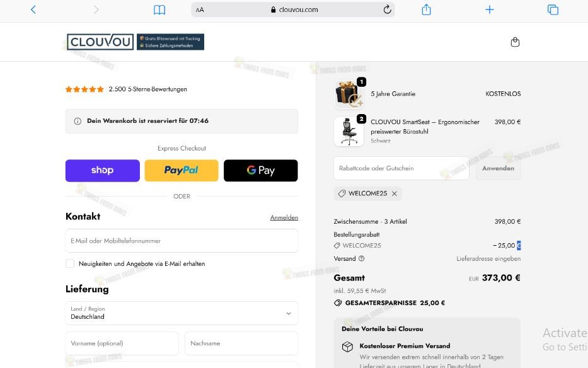
Task: Enable Neuigkeiten und Angebote newsletter checkbox
Action: pos(70,264)
